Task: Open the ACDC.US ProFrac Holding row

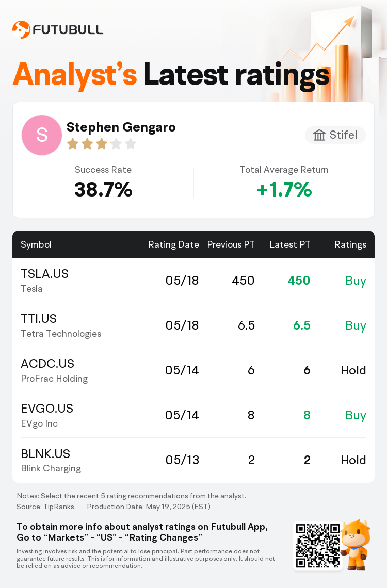Action: click(193, 370)
